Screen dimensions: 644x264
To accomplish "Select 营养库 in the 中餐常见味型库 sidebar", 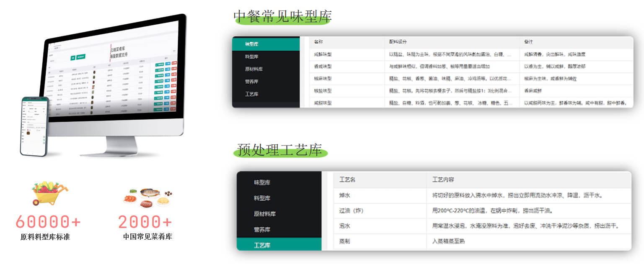I will [251, 82].
